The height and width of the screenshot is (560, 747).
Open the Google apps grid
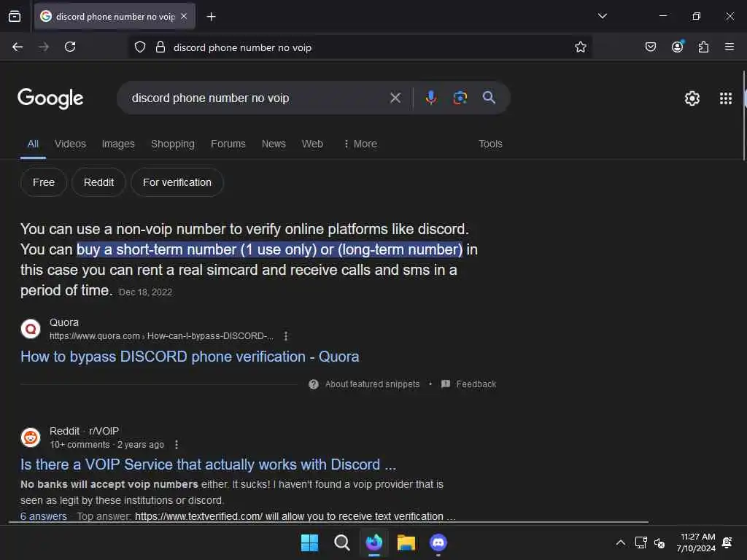[x=726, y=98]
